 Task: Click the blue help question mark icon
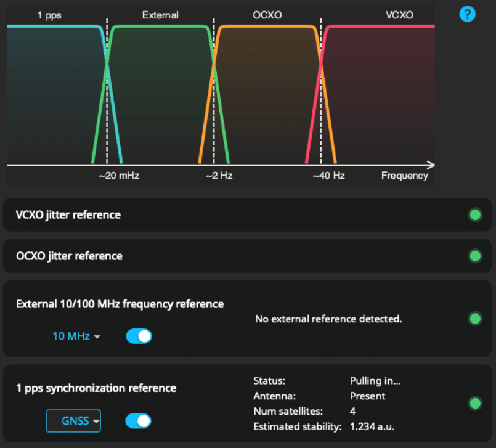(x=468, y=14)
